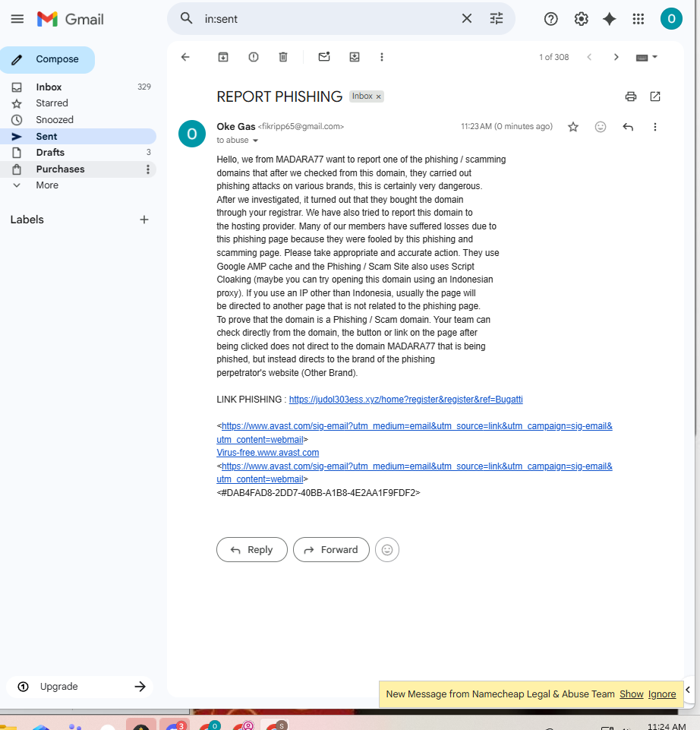Archive this email using the toolbar icon

coord(223,57)
